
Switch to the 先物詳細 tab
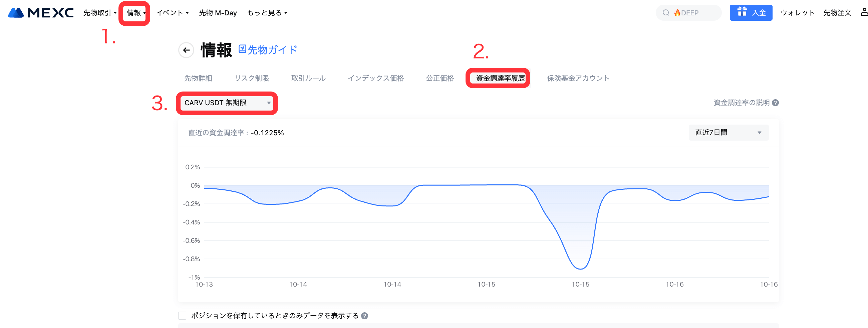pyautogui.click(x=198, y=78)
